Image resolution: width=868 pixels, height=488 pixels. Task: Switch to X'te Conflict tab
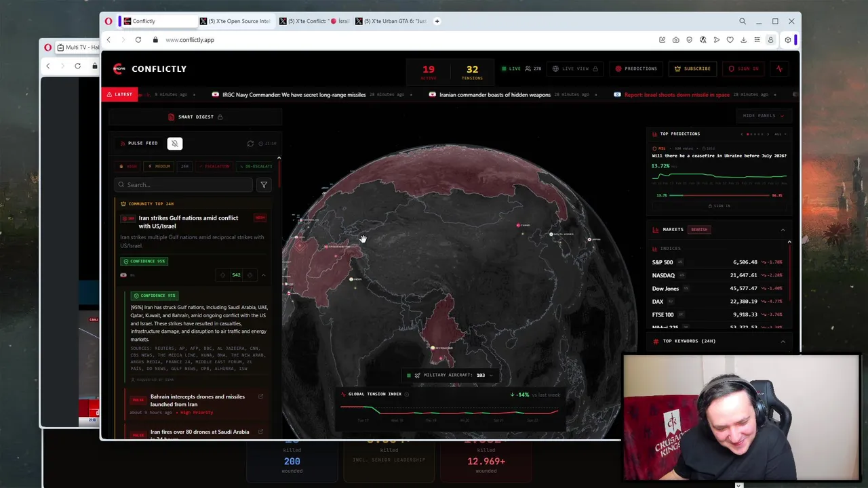click(315, 21)
